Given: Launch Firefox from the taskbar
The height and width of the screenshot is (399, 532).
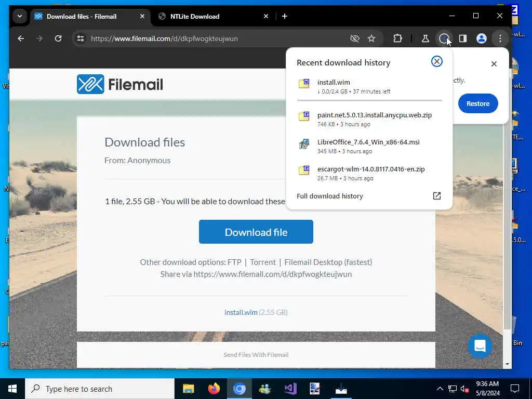Looking at the screenshot, I should click(214, 389).
